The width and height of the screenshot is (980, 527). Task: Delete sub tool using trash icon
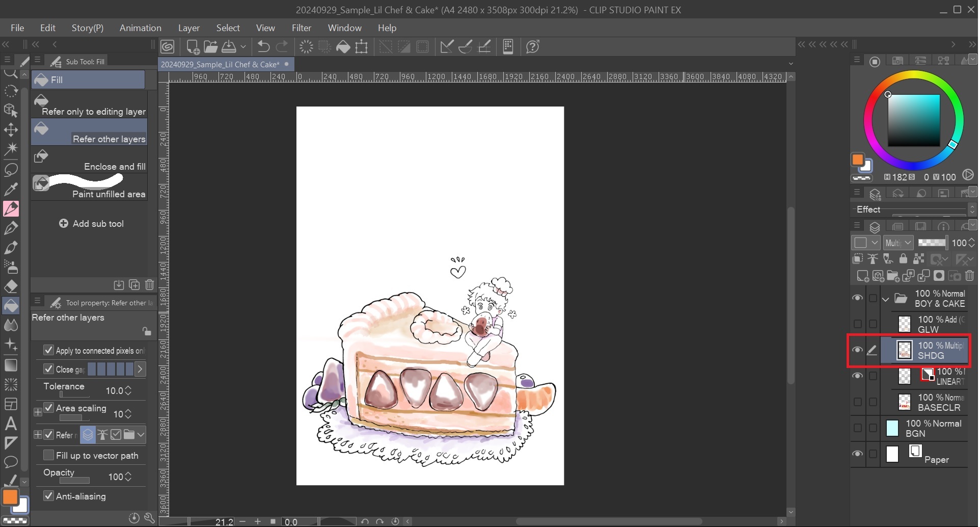(149, 284)
